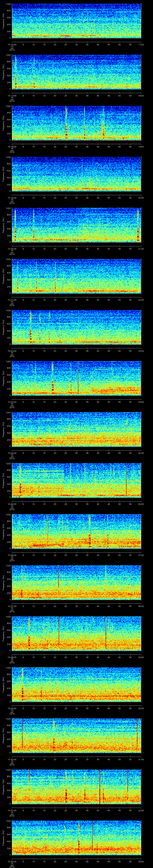Open the spectrogram panel starting at 15:31:00
The image size is (153, 868).
pos(76,786)
